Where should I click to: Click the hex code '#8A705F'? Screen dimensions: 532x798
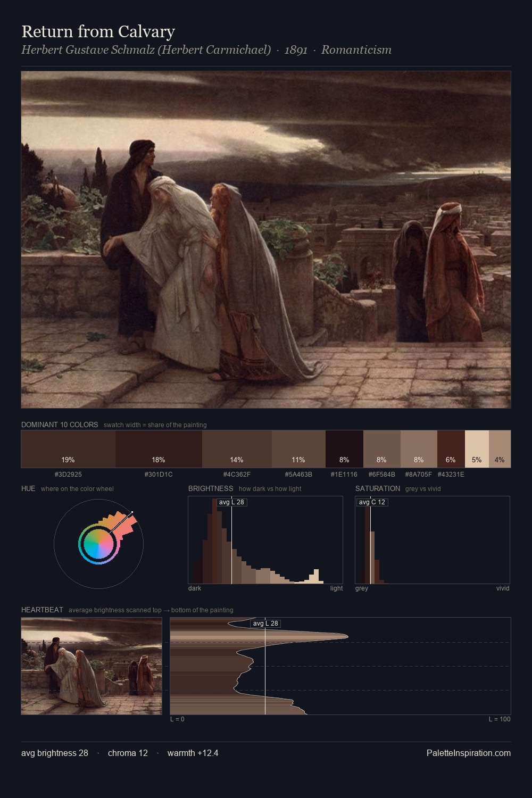(419, 474)
